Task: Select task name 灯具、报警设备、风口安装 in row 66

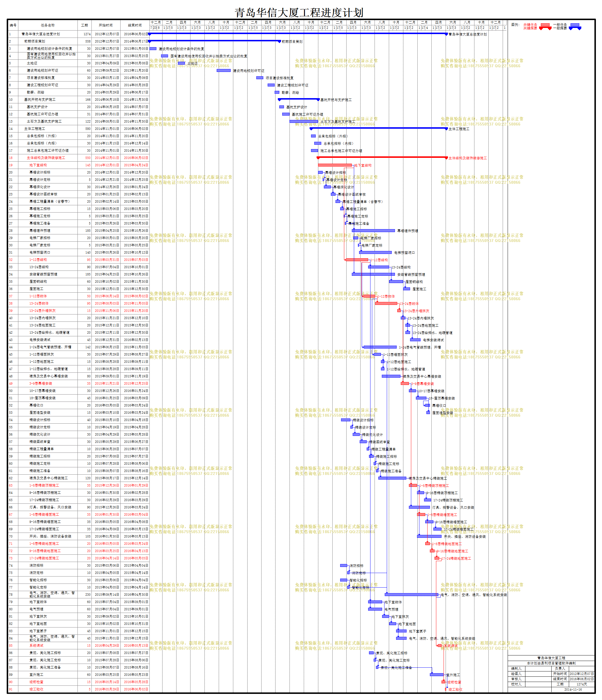Action: (x=50, y=507)
